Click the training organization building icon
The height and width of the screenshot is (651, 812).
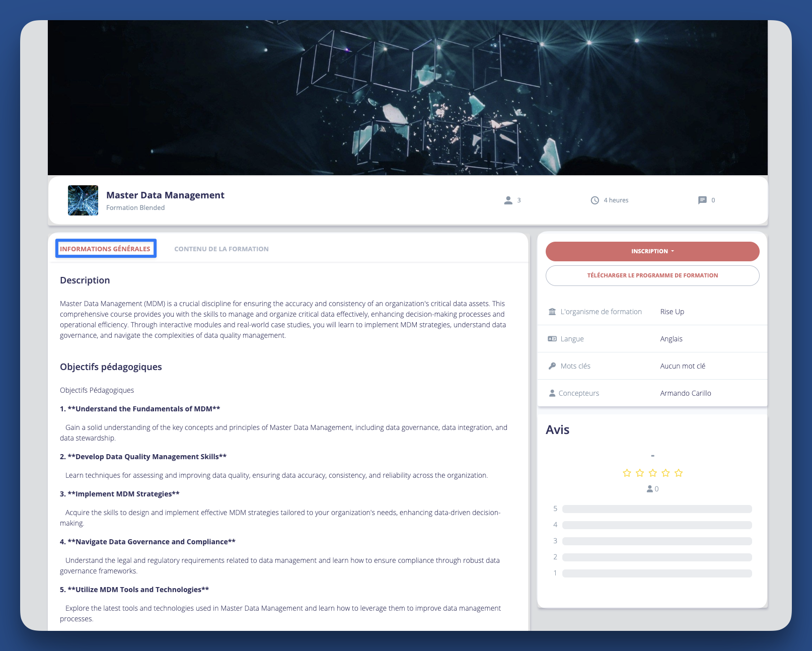(552, 312)
